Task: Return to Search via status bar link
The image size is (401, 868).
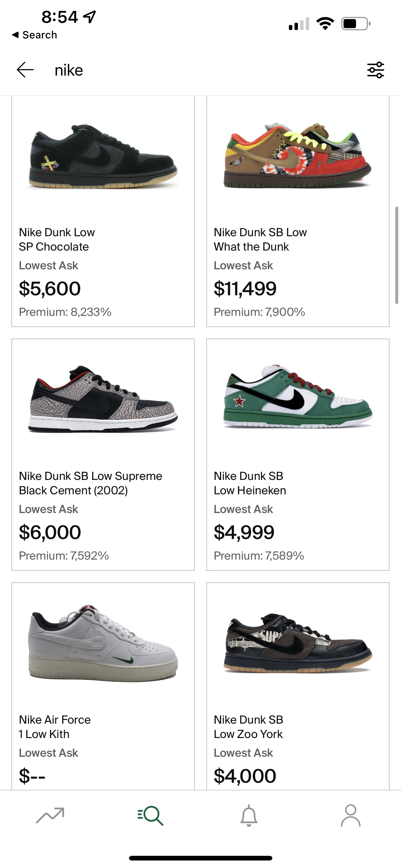Action: click(34, 35)
